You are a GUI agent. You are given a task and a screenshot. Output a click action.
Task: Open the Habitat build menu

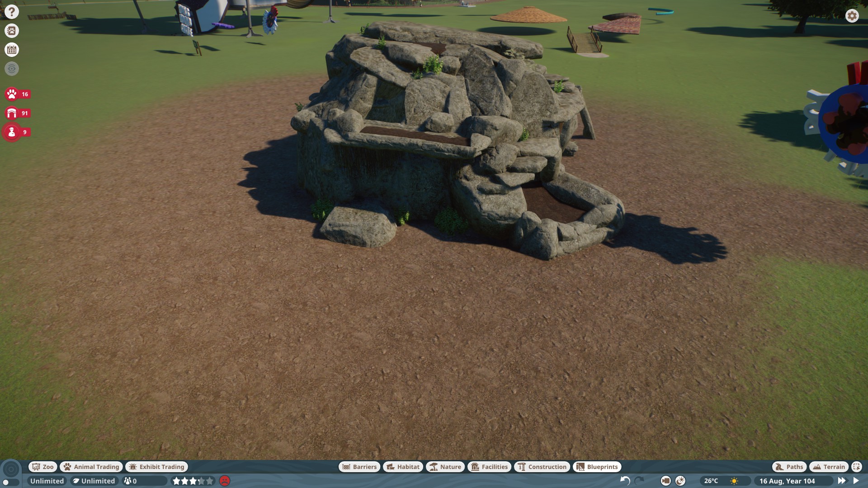(403, 467)
